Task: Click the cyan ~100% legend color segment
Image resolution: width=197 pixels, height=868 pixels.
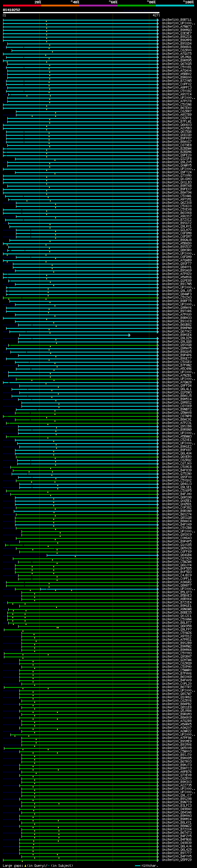Action: click(175, 6)
